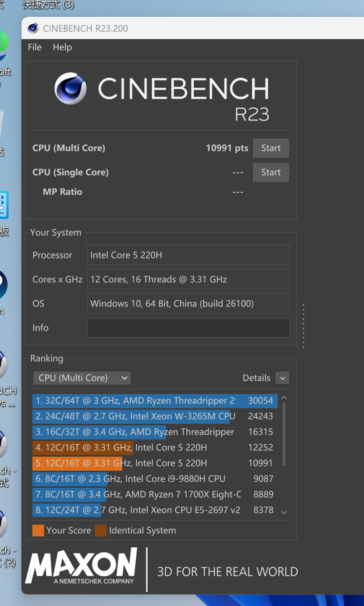The height and width of the screenshot is (606, 364).
Task: Click the ranking list scroll down arrow
Action: coord(284,513)
